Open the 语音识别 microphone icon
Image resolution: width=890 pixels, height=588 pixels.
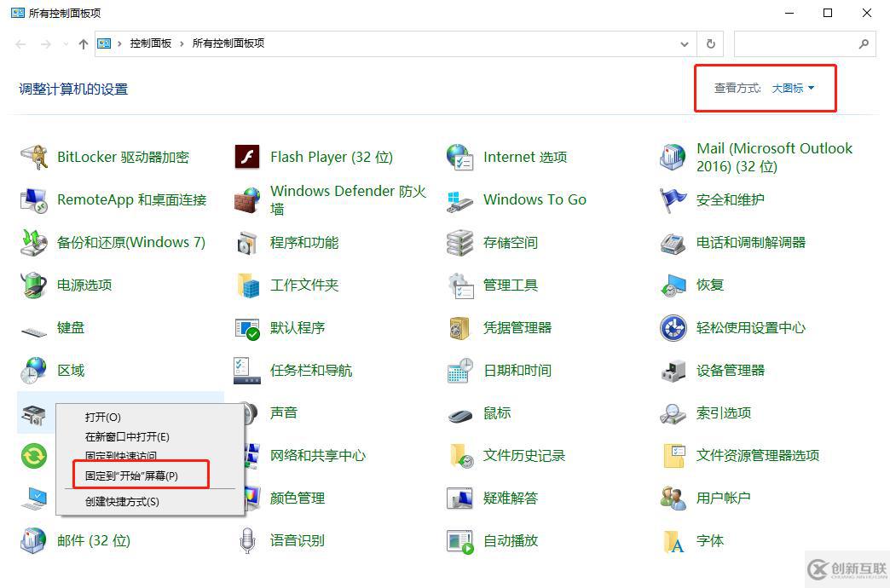tap(247, 541)
